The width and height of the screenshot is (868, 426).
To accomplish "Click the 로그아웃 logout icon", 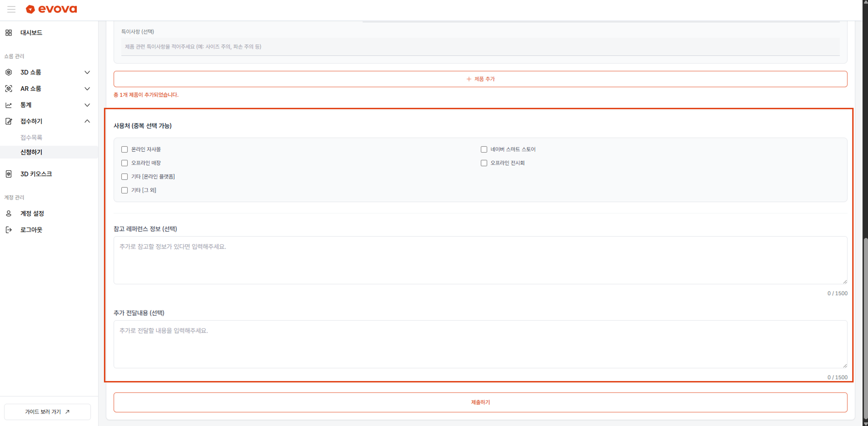I will (9, 230).
